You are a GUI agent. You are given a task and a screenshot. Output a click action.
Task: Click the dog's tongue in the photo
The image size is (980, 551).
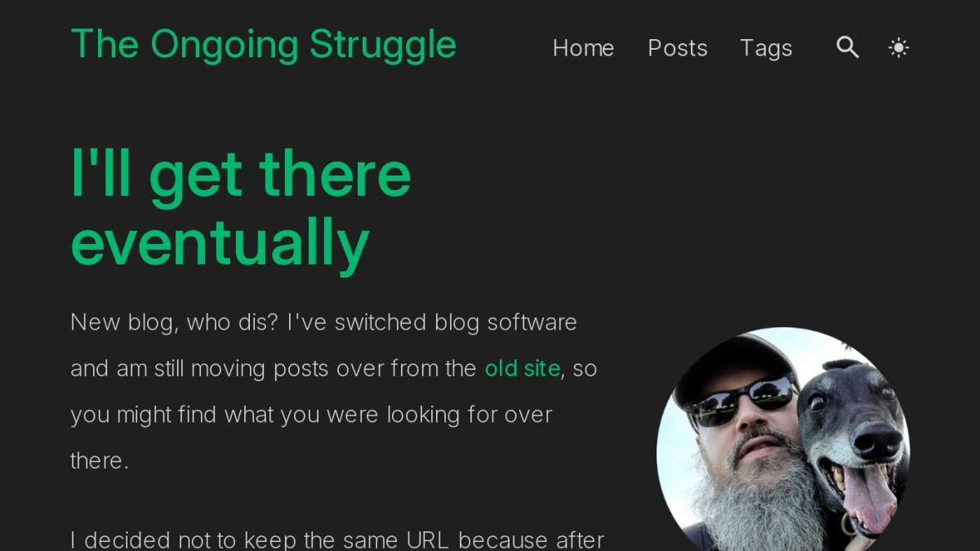869,496
